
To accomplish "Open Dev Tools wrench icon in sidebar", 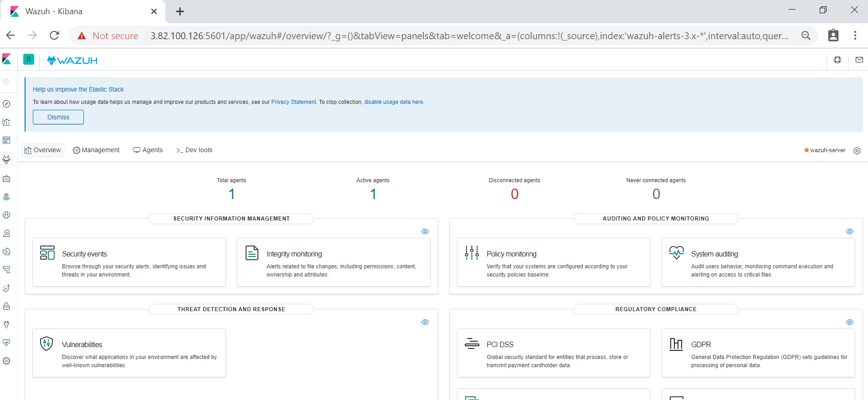I will pos(6,324).
